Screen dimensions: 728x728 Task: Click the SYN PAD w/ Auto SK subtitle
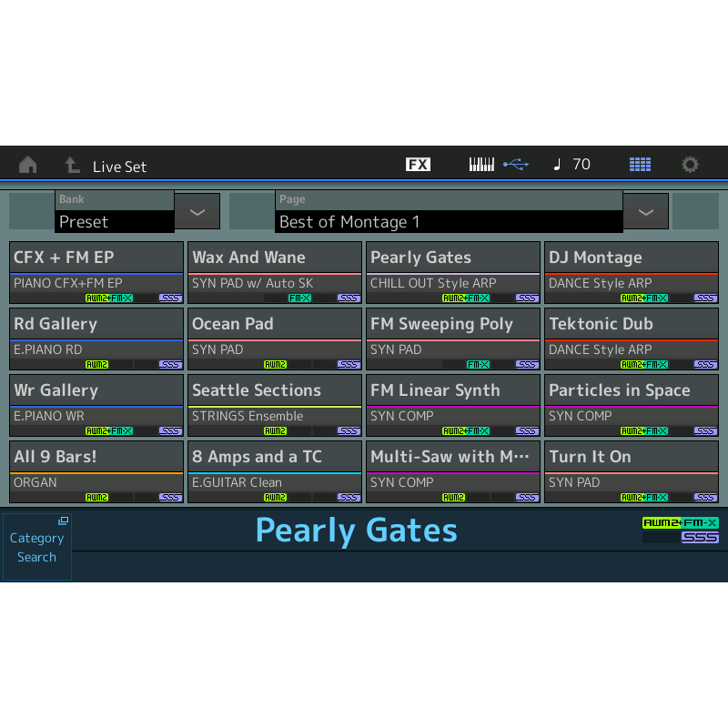pyautogui.click(x=253, y=283)
